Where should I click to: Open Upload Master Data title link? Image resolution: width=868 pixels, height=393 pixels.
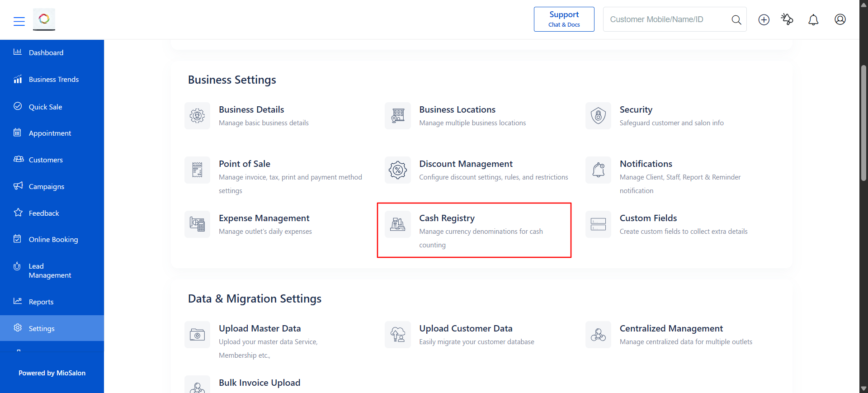click(259, 328)
